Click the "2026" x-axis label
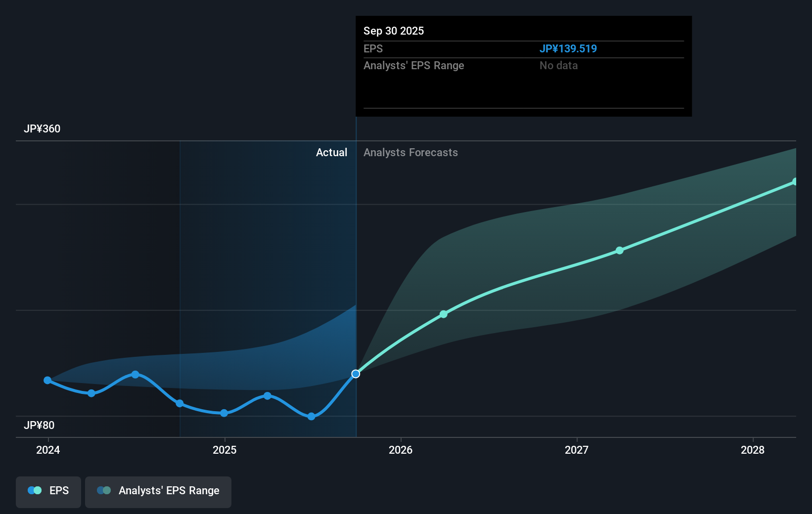The image size is (812, 514). 401,450
